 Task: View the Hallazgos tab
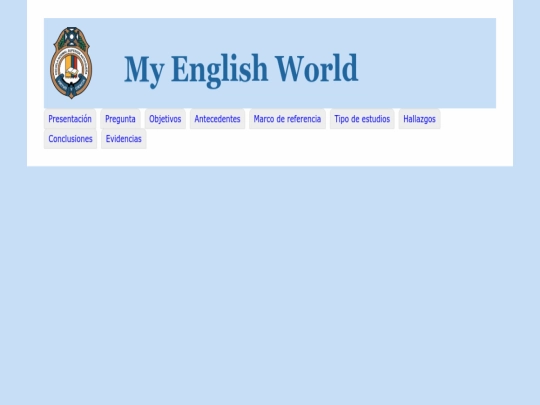click(x=419, y=119)
